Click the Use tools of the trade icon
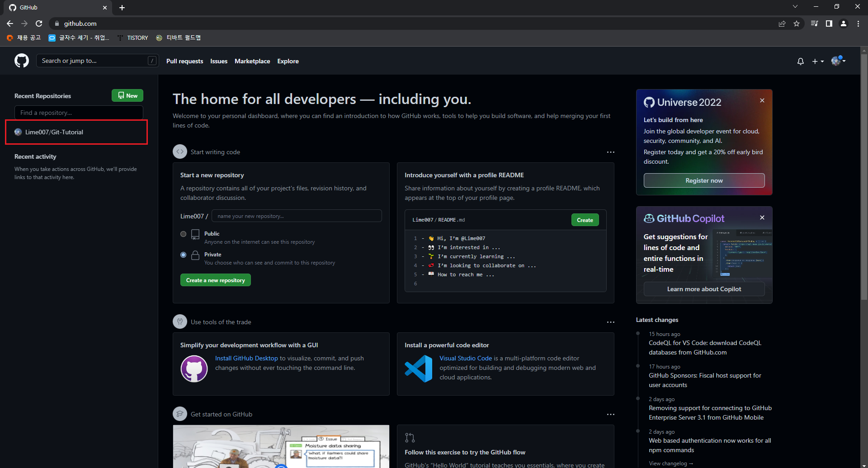The height and width of the screenshot is (468, 868). point(180,322)
